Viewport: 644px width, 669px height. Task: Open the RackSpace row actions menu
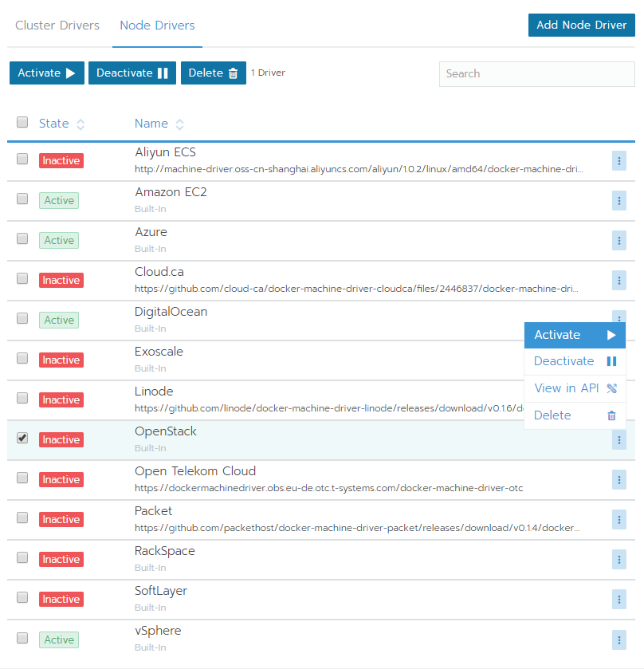click(x=618, y=559)
